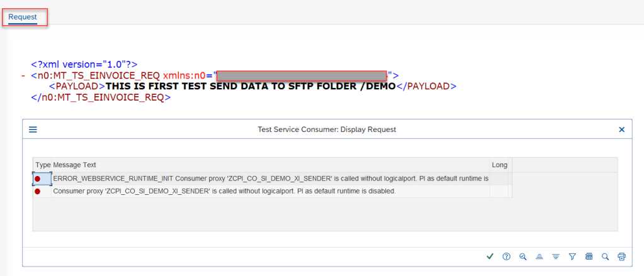
Task: Sort messages in descending order
Action: click(x=556, y=256)
